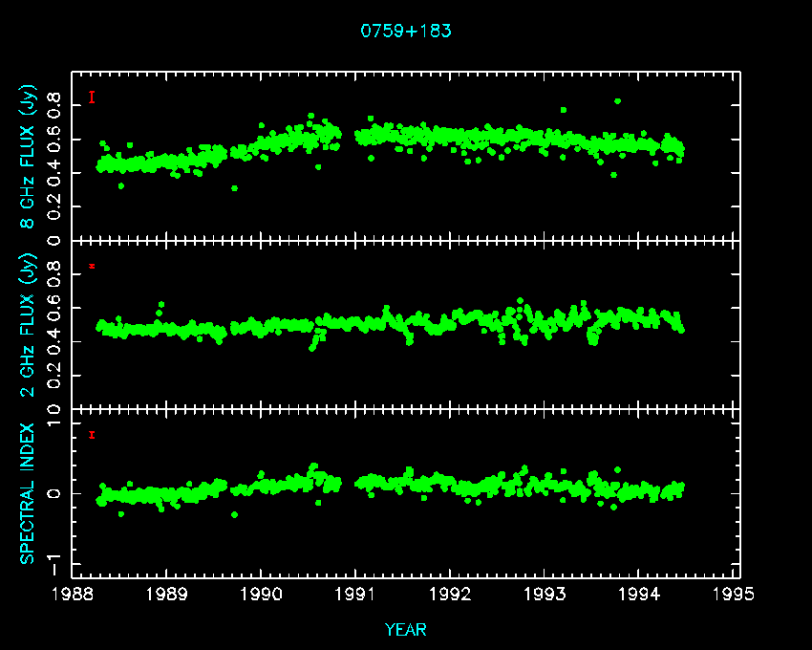Click the YEAR x-axis label

406,629
